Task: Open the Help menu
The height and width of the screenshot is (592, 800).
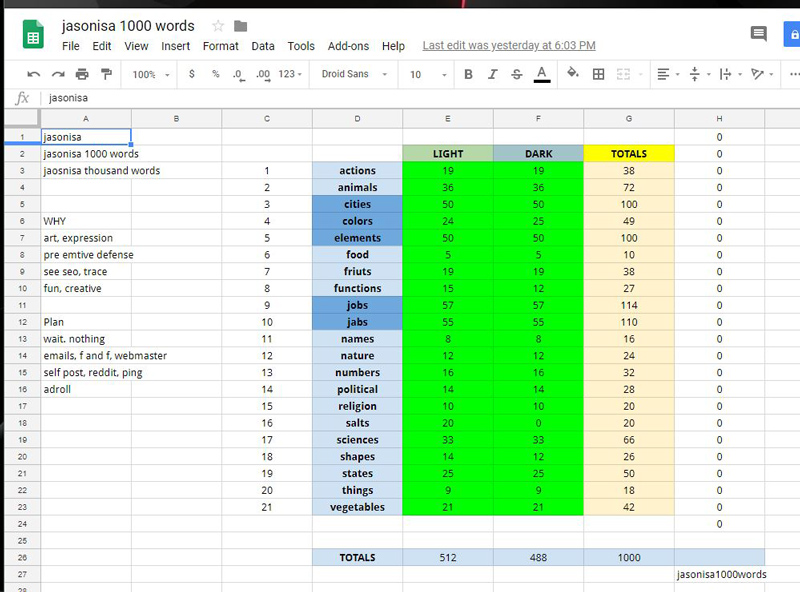Action: (393, 46)
